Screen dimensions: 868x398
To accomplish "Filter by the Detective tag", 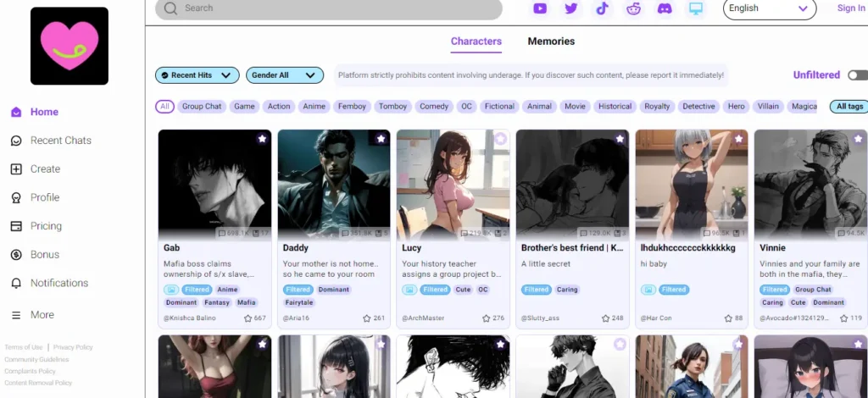I will (x=698, y=107).
